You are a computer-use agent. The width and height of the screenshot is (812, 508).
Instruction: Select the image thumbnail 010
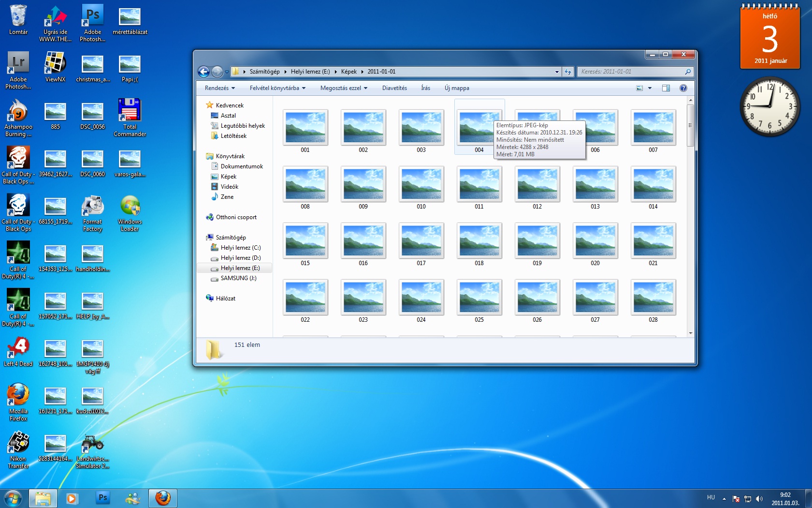tap(421, 184)
